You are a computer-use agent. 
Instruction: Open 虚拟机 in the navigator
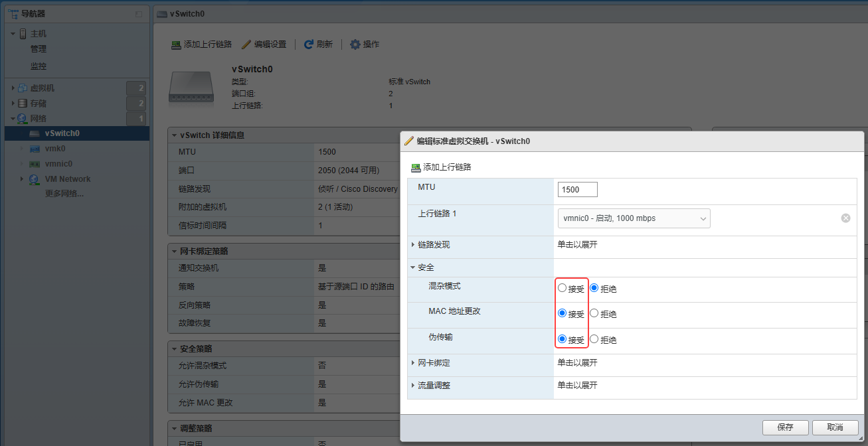[x=43, y=88]
